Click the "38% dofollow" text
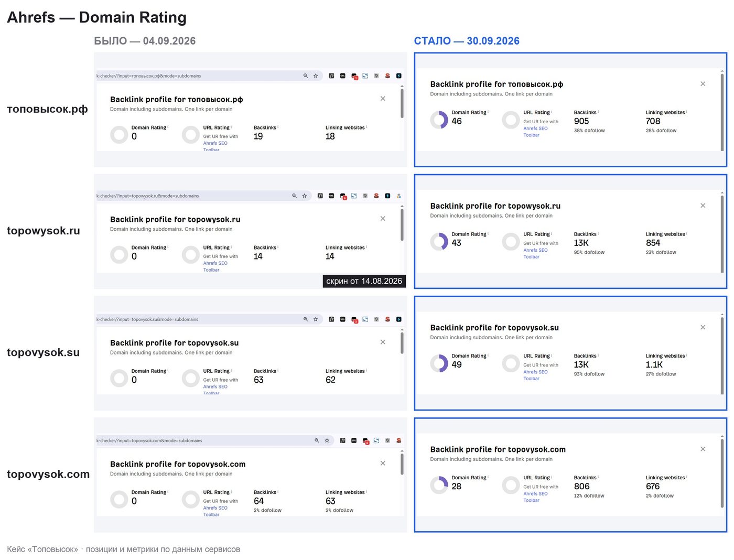734x560 pixels. (x=589, y=131)
